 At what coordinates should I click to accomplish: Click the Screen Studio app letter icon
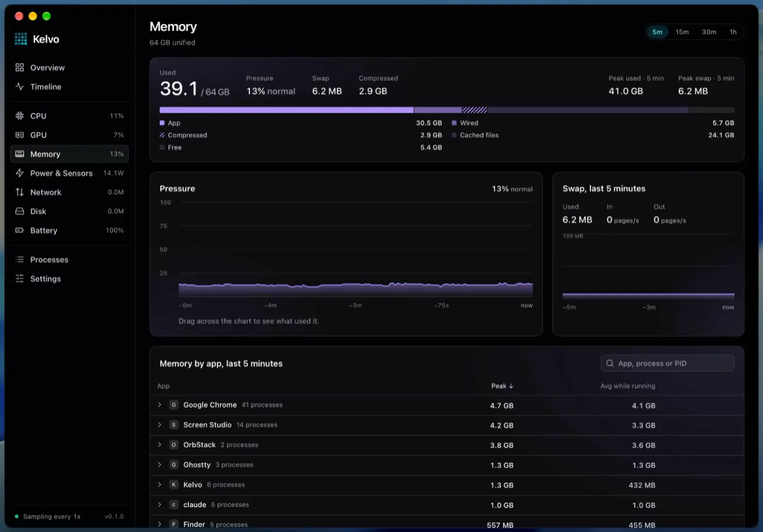point(173,425)
